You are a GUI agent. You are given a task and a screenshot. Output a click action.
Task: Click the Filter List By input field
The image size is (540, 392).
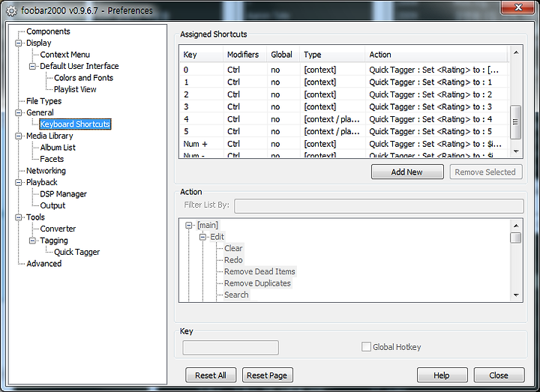pos(379,206)
